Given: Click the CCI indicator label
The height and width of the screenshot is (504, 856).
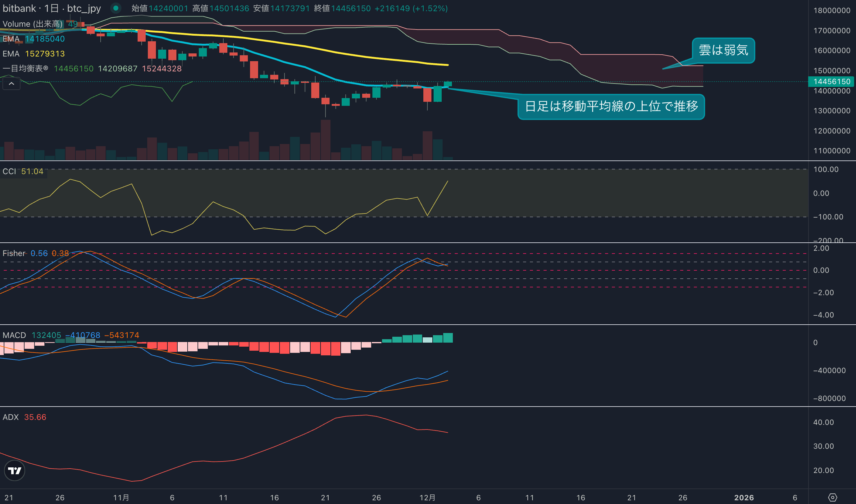Looking at the screenshot, I should tap(9, 171).
